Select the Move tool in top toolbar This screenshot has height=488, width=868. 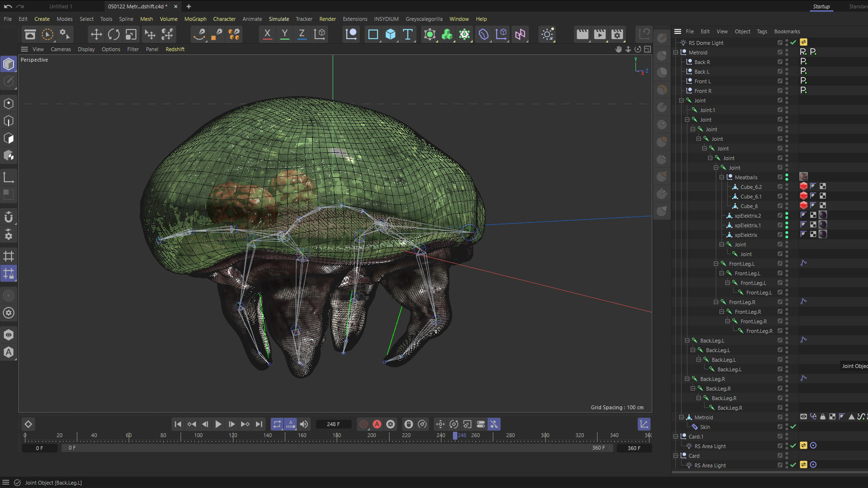(96, 34)
